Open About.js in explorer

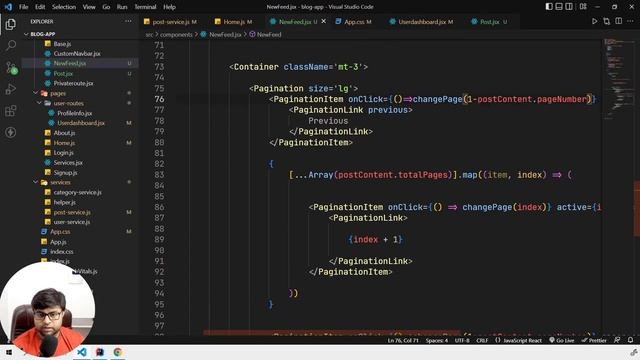(x=64, y=133)
